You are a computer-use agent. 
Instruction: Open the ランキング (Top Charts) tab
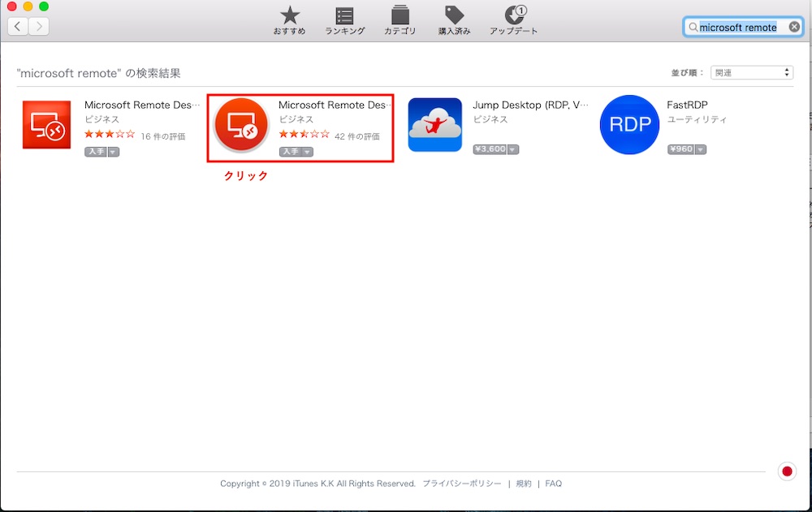tap(345, 21)
